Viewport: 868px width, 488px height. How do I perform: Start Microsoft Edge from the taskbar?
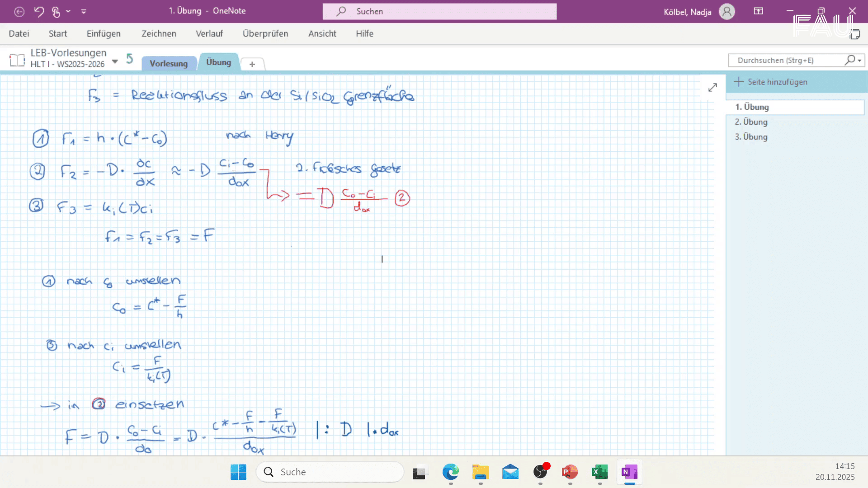tap(451, 472)
